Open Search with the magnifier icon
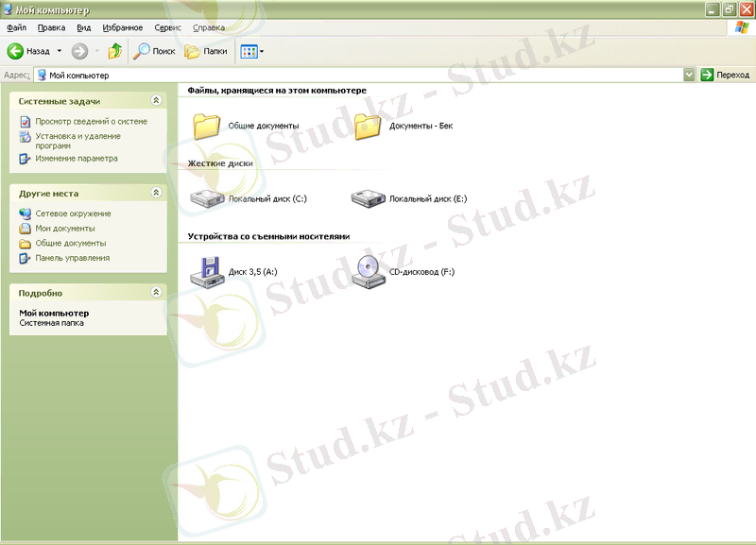 pyautogui.click(x=141, y=51)
